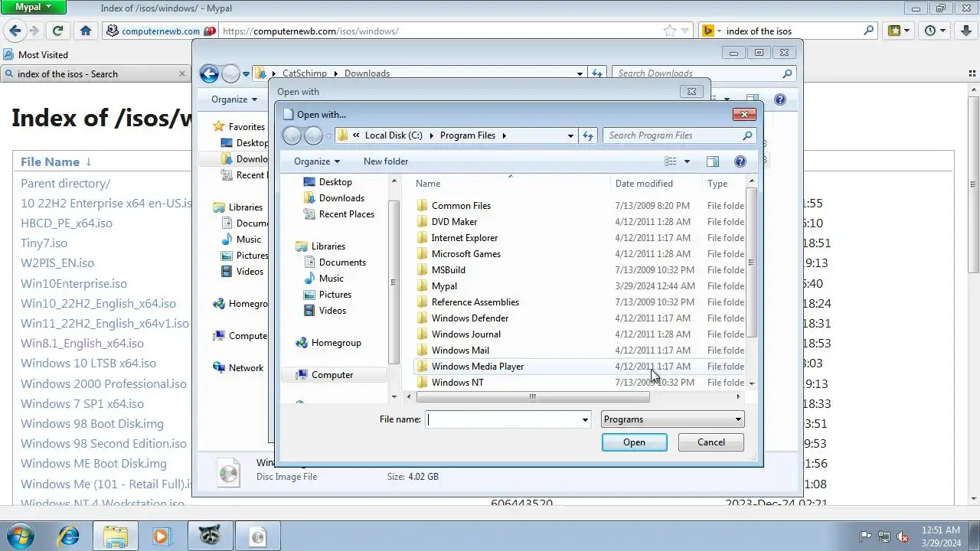Click the Windows Start orb
This screenshot has width=980, height=551.
20,536
